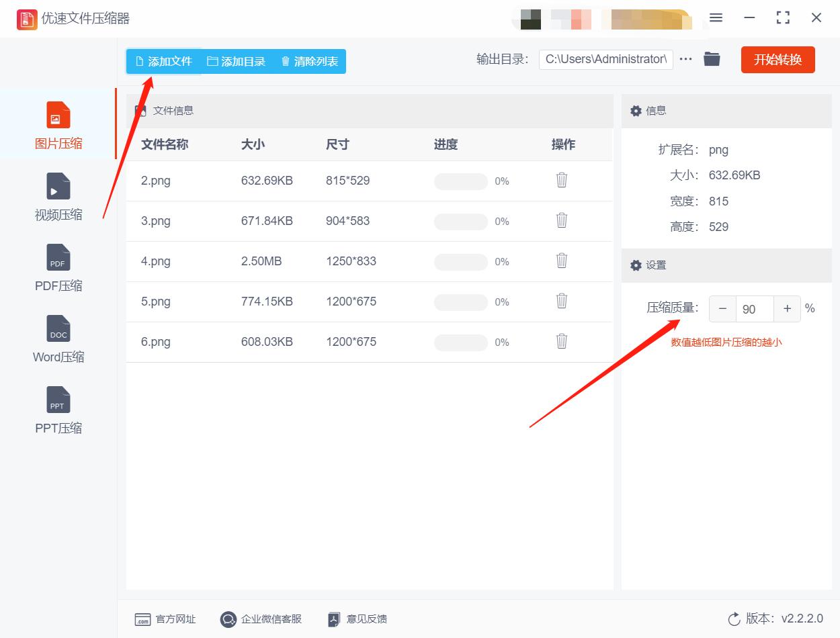
Task: Click the app logo in title bar
Action: tap(26, 19)
